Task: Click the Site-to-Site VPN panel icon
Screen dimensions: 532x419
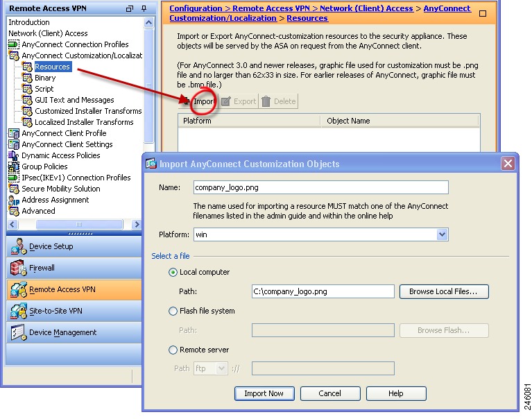Action: (x=18, y=311)
